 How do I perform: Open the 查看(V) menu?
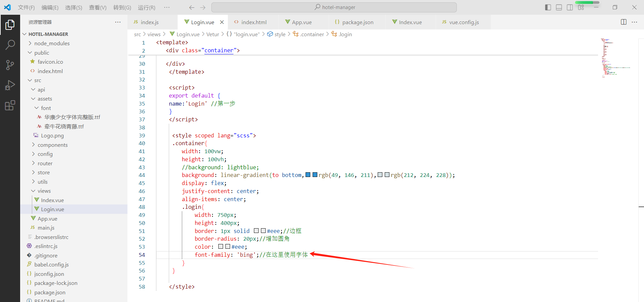pyautogui.click(x=98, y=7)
